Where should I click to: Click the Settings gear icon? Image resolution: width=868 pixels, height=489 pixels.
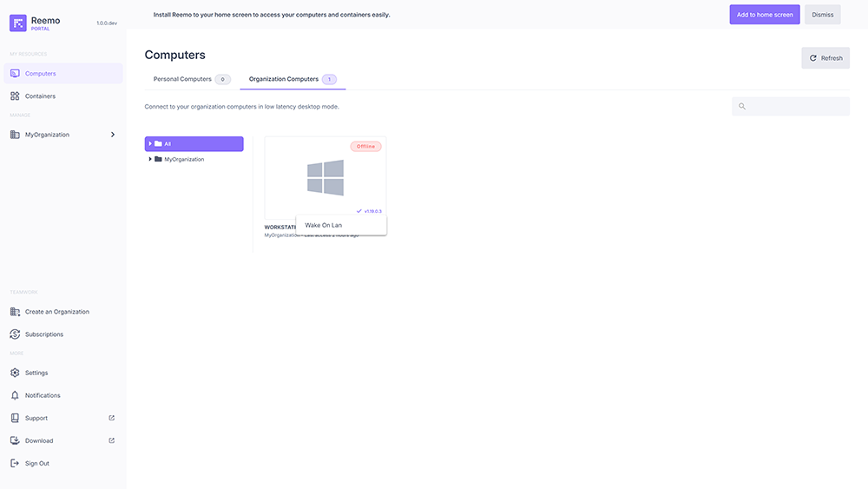click(15, 373)
